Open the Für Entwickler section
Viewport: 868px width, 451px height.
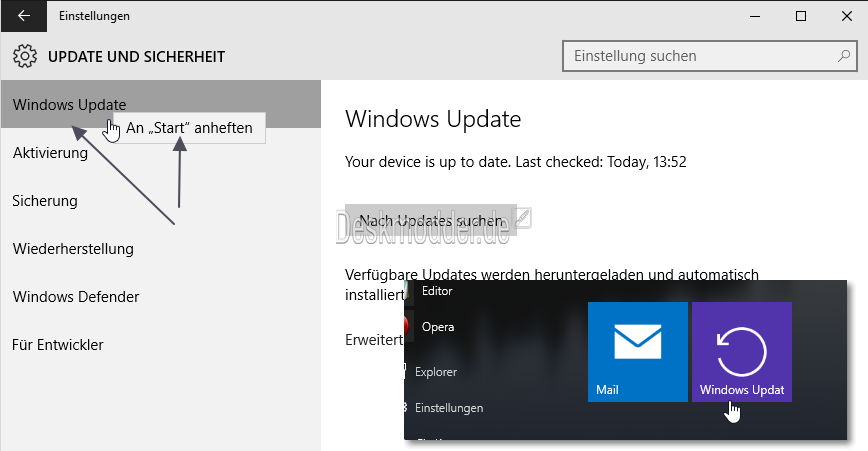(x=58, y=345)
